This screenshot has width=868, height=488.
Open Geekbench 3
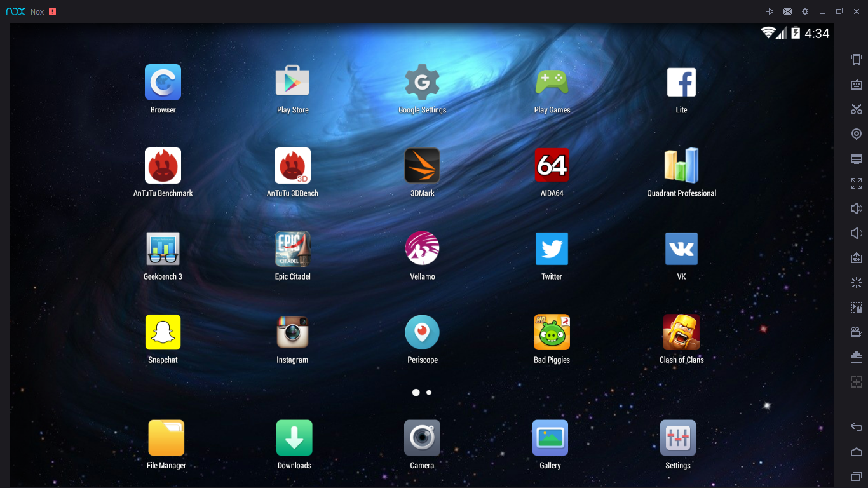click(x=163, y=249)
